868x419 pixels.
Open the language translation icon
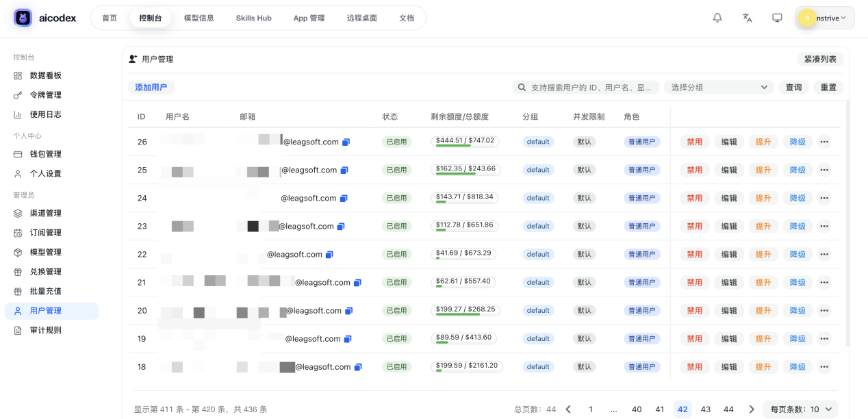[748, 18]
